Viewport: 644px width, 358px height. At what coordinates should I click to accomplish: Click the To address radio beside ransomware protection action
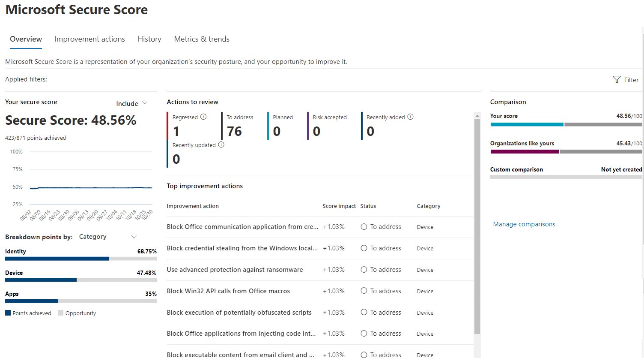(364, 269)
